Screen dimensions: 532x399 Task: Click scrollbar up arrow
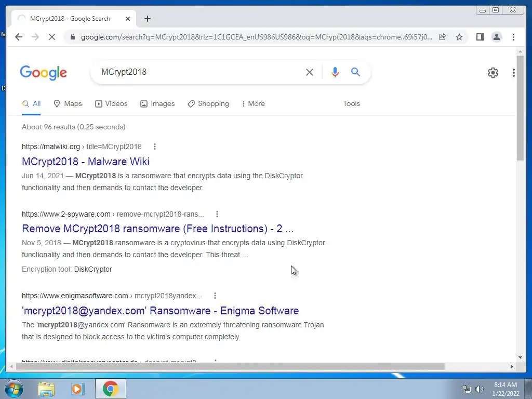point(520,51)
